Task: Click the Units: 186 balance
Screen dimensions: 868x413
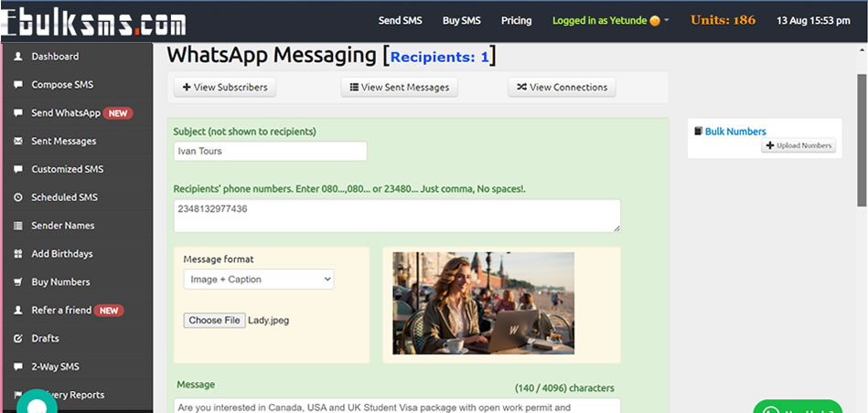Action: click(723, 20)
